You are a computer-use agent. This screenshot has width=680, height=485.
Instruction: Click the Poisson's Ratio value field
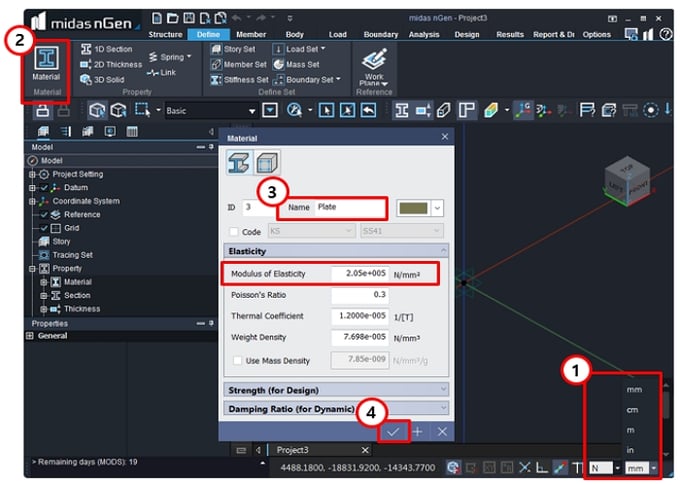coord(360,295)
